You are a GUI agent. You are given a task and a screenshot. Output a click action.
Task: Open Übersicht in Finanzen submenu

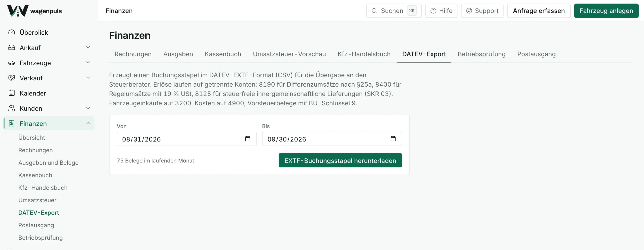(32, 138)
